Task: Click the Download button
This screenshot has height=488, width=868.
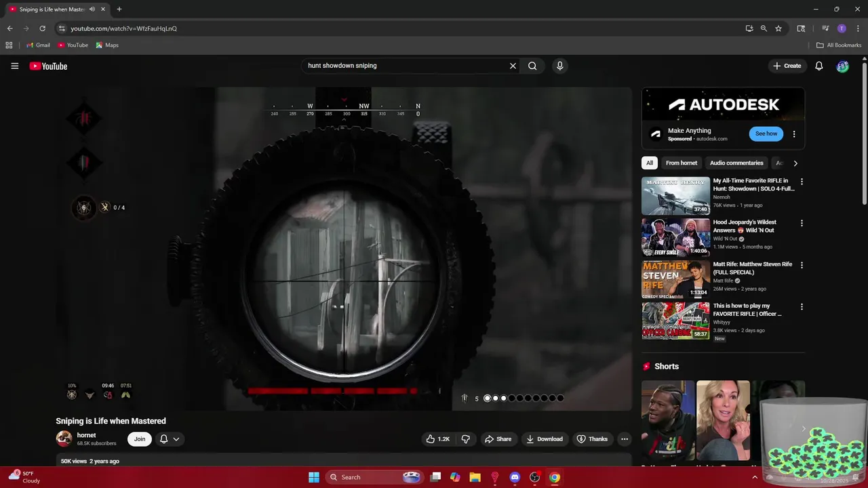Action: [x=545, y=439]
